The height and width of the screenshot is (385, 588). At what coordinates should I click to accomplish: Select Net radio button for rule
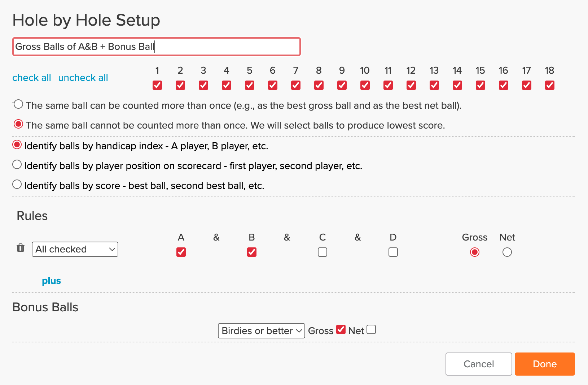tap(507, 252)
